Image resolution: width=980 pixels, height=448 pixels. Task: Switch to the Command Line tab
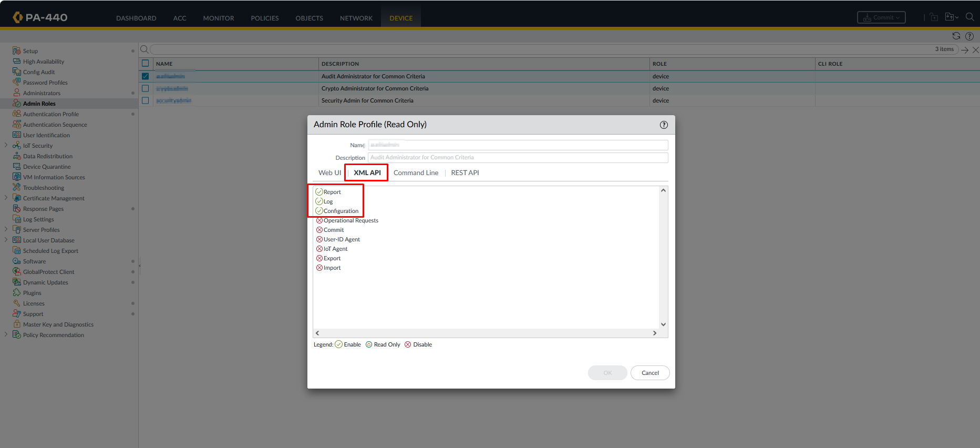click(x=416, y=172)
